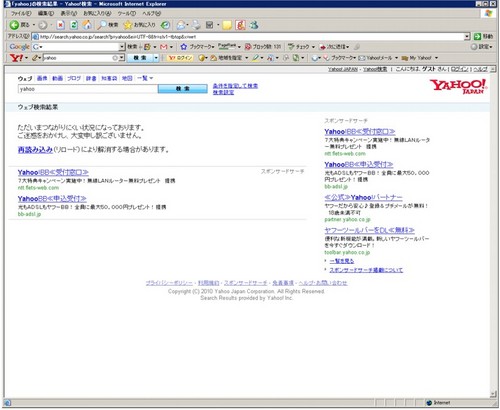Click the yahoo search input field on page
The height and width of the screenshot is (410, 500).
click(88, 89)
